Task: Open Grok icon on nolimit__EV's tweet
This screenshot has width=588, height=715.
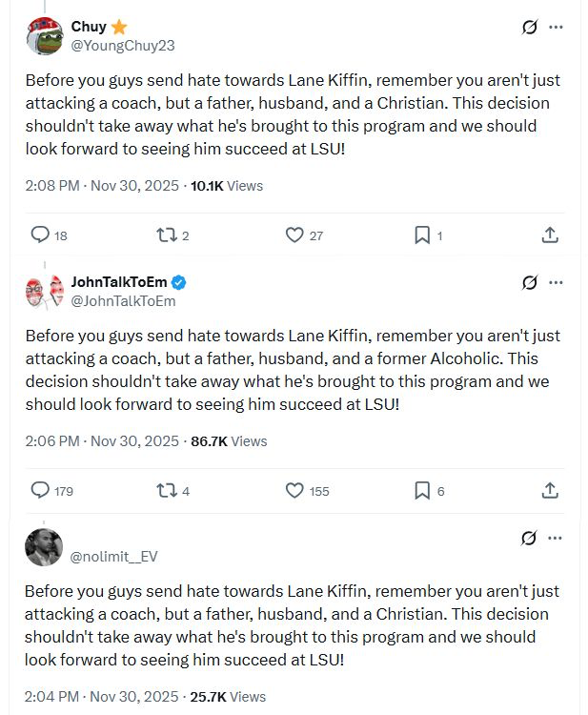Action: point(530,538)
